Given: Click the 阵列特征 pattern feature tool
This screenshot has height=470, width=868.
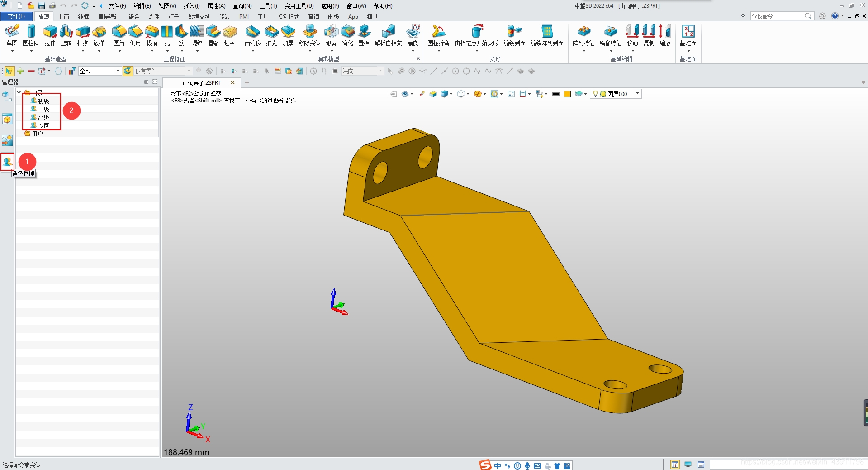Looking at the screenshot, I should 583,35.
